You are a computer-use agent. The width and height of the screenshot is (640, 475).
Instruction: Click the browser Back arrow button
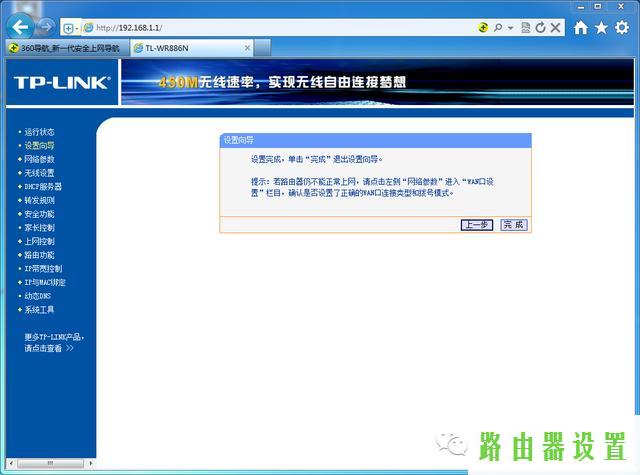click(x=22, y=25)
